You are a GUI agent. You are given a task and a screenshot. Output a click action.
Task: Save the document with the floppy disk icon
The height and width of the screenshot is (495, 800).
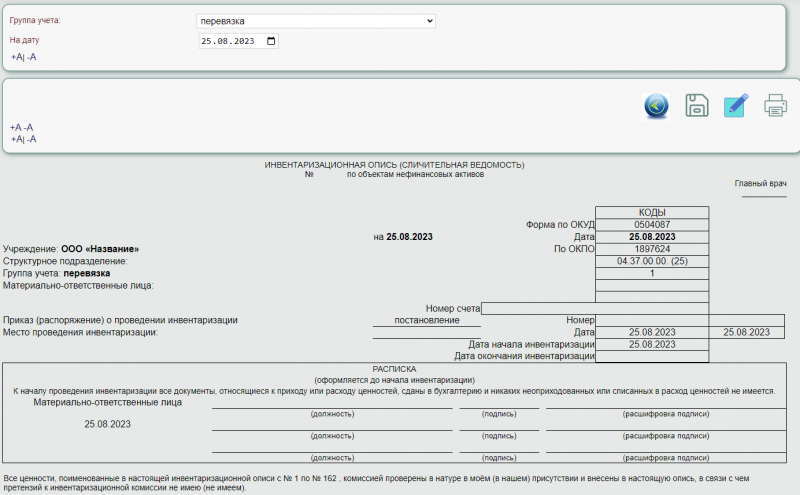[x=697, y=105]
